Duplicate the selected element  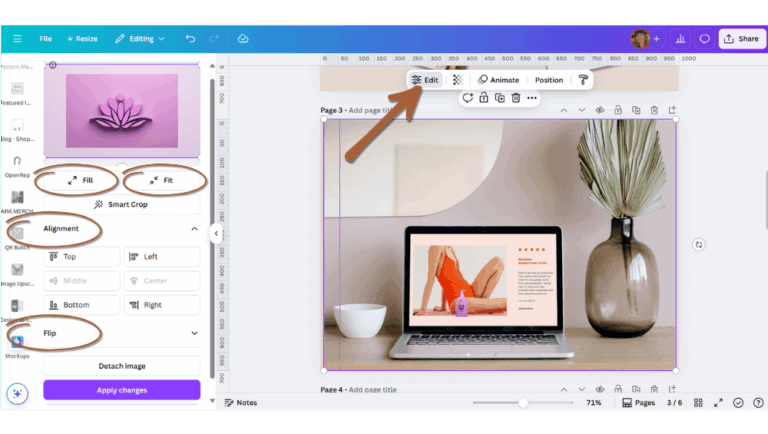coord(500,98)
